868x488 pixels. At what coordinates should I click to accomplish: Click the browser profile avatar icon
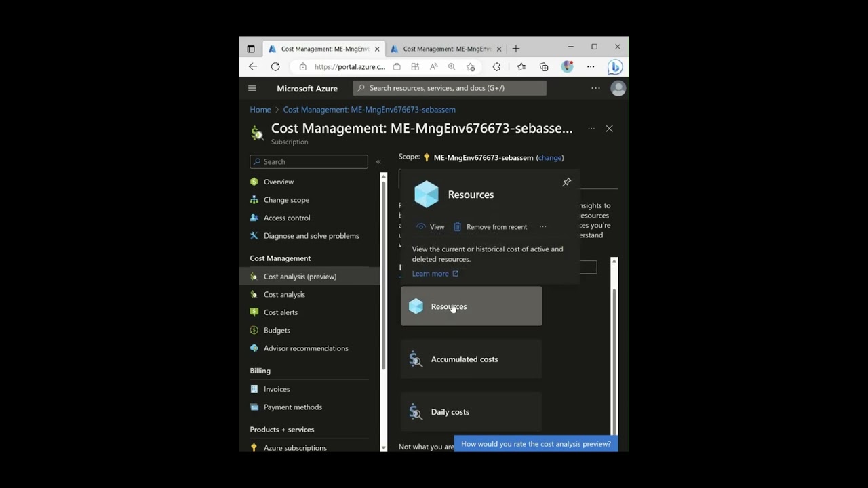[568, 66]
